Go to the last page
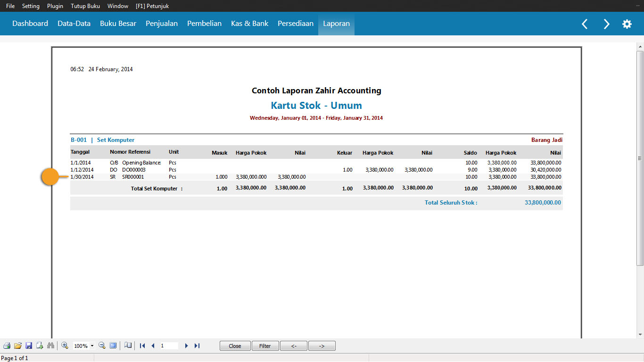644x362 pixels. pyautogui.click(x=197, y=346)
